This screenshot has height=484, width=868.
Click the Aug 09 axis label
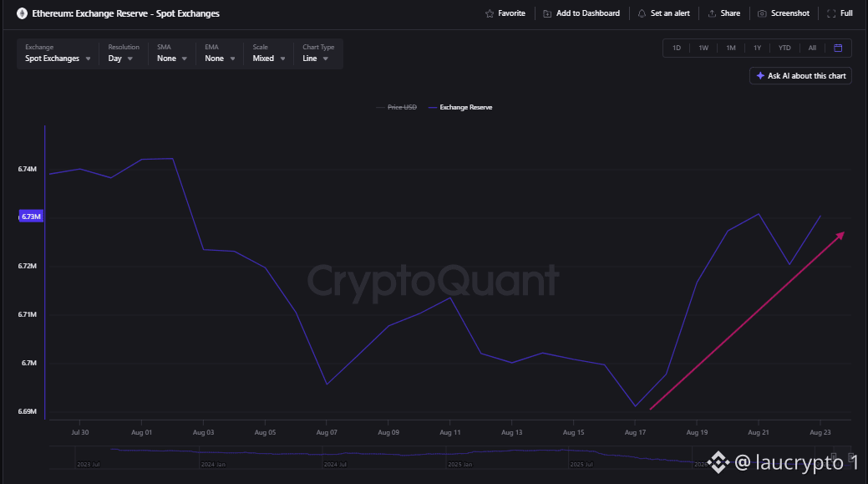(388, 432)
